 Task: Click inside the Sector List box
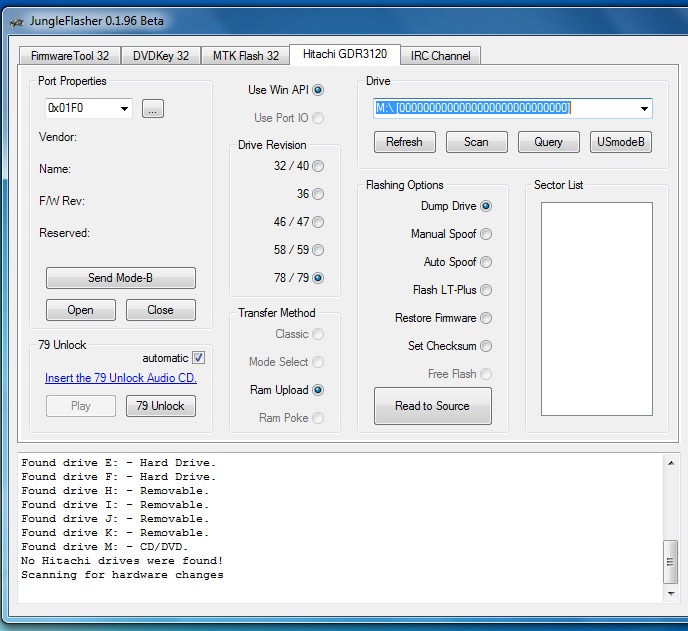tap(596, 308)
